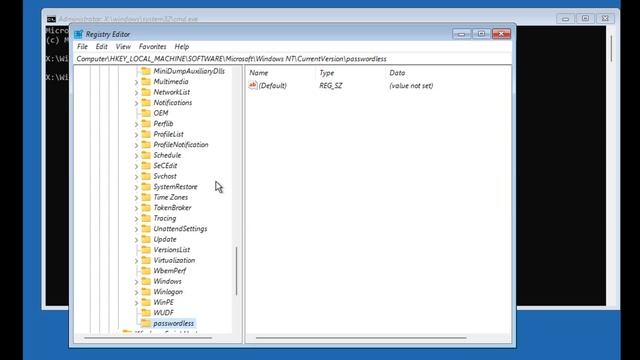
Task: Click the ProfileNotification folder icon
Action: pos(146,144)
